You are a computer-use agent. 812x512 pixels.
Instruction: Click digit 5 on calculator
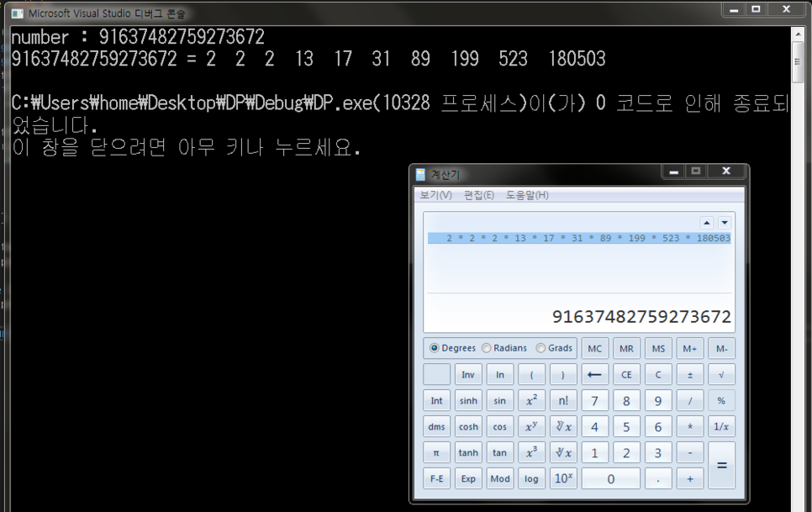tap(626, 426)
